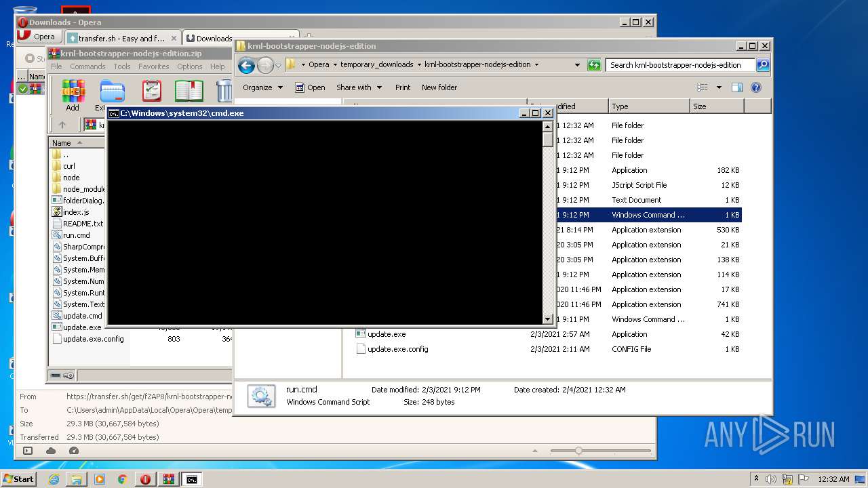This screenshot has width=868, height=488.
Task: Switch to WinRAR taskbar button
Action: point(169,479)
